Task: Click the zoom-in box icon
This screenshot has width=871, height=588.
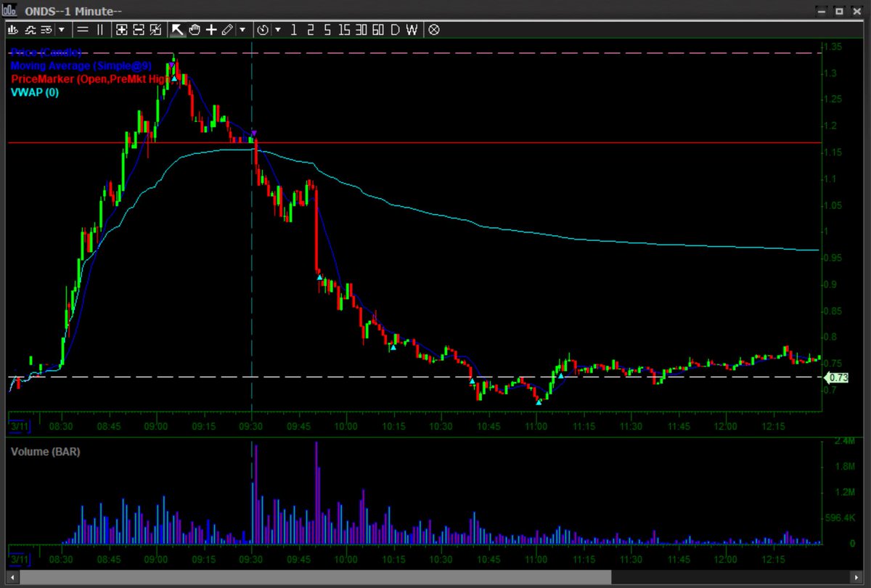Action: tap(121, 30)
